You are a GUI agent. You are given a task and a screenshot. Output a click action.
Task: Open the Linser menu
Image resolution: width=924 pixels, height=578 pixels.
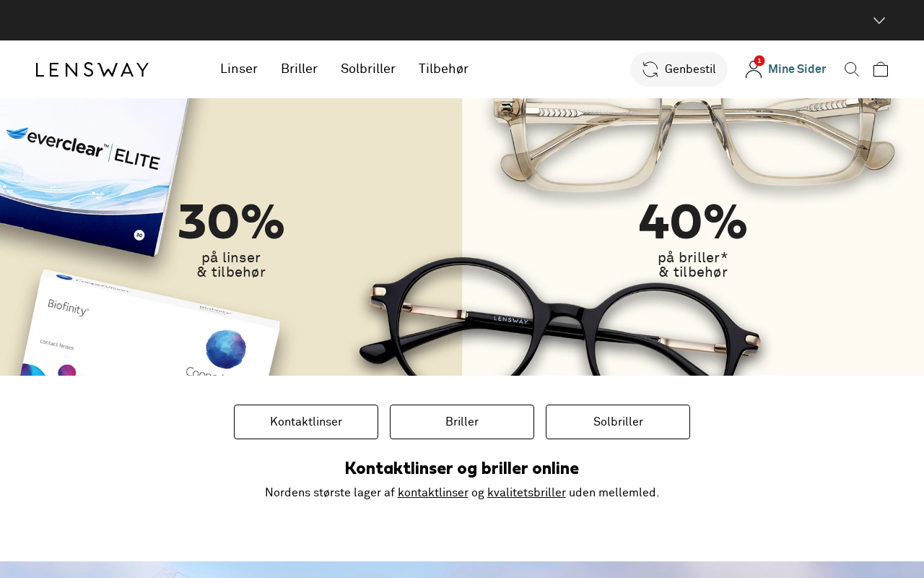pyautogui.click(x=239, y=69)
